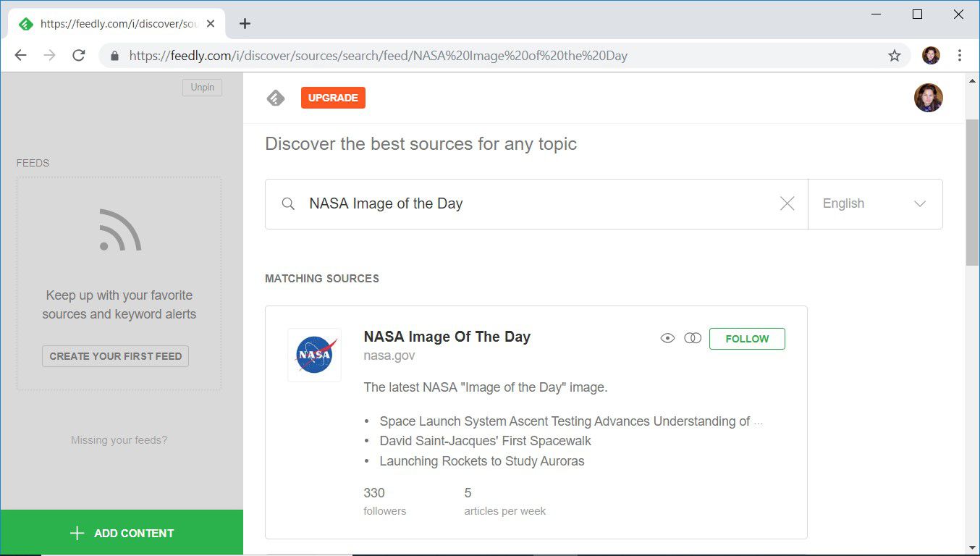
Task: Click the similar feeds circles icon
Action: (693, 337)
